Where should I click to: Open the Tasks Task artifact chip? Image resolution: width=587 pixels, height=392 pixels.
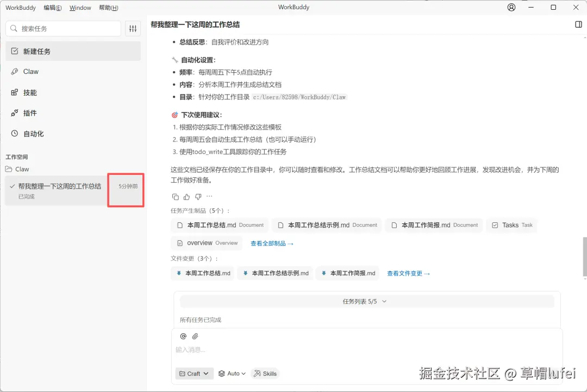[x=512, y=225]
